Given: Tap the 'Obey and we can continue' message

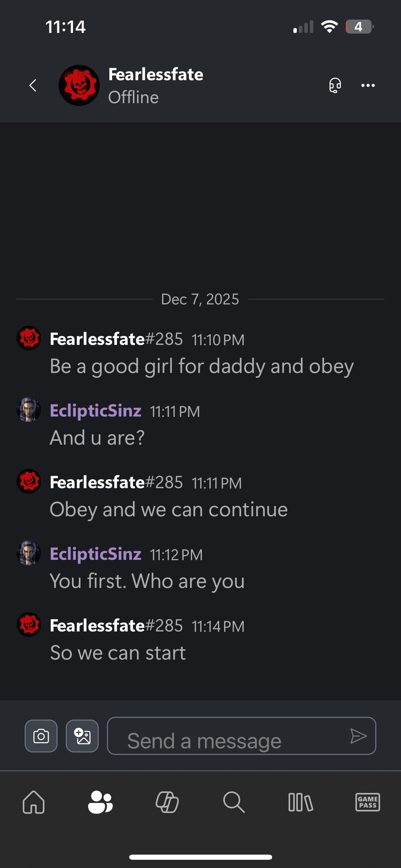Looking at the screenshot, I should pyautogui.click(x=169, y=509).
